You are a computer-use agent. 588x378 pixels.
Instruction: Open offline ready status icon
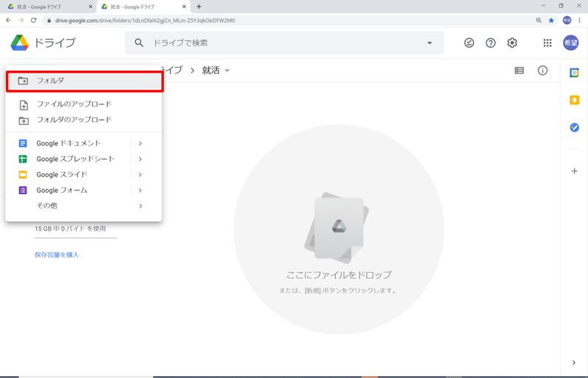pos(469,43)
